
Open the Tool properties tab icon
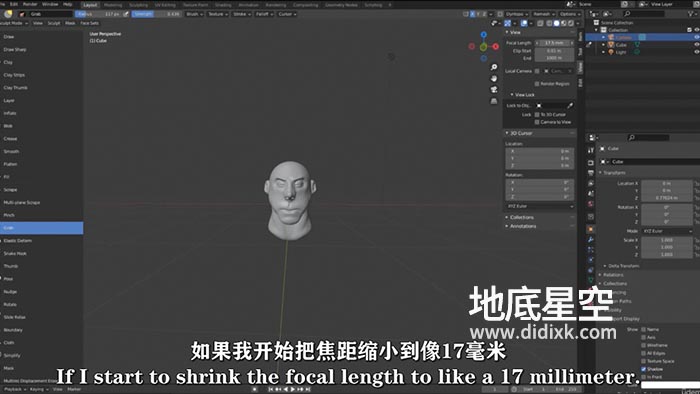[591, 151]
